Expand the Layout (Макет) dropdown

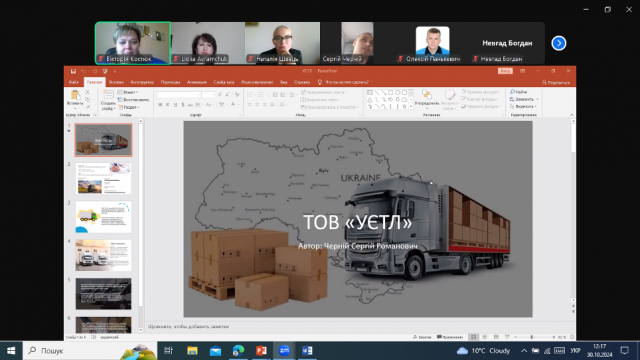pos(128,93)
